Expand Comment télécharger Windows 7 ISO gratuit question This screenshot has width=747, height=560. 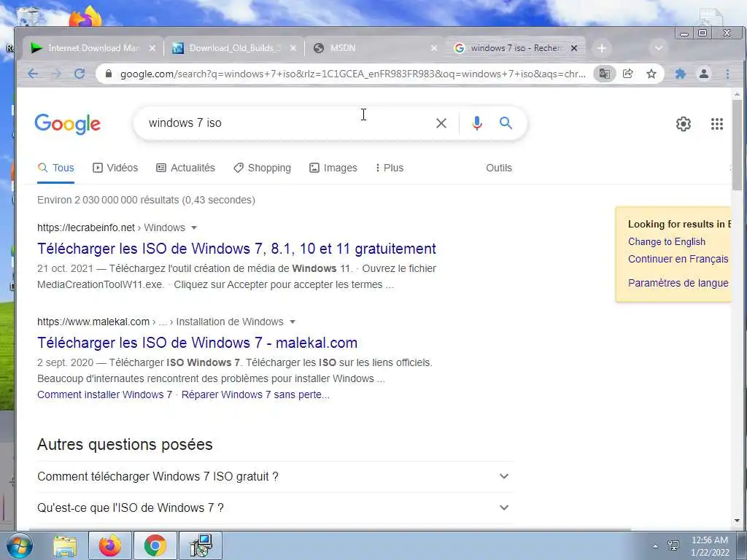[x=275, y=477]
